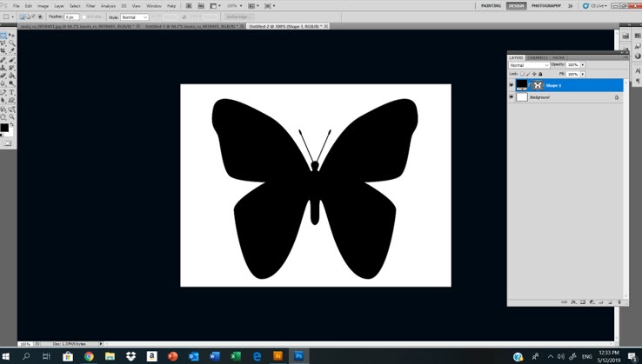Toggle Quick Mask mode
This screenshot has height=364, width=642.
click(x=7, y=143)
